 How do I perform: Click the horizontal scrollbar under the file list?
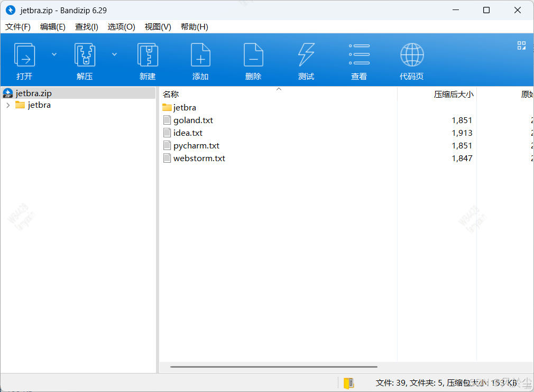[274, 367]
